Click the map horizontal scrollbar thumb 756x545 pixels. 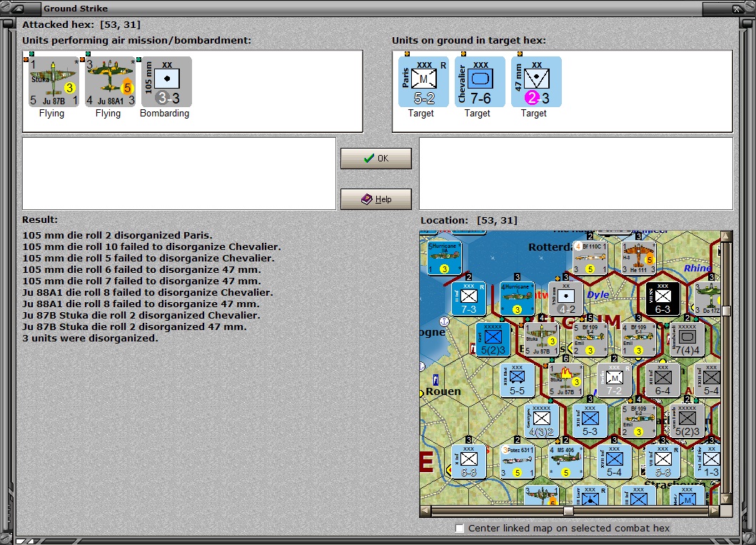click(x=568, y=510)
